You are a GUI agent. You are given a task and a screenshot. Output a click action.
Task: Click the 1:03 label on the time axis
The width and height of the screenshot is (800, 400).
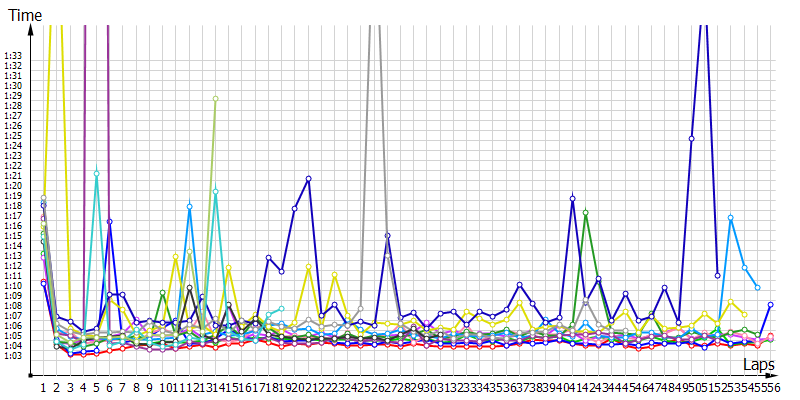(x=13, y=356)
